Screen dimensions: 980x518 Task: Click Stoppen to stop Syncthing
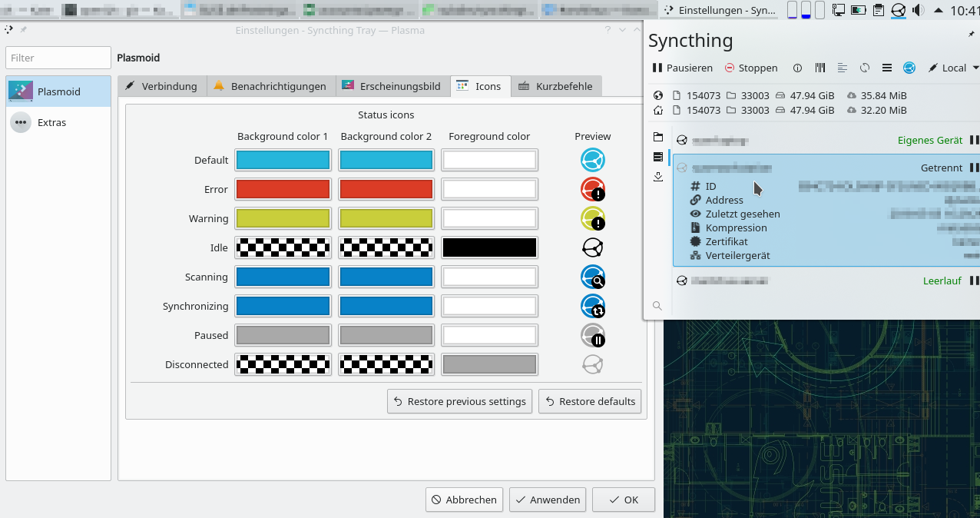(751, 68)
